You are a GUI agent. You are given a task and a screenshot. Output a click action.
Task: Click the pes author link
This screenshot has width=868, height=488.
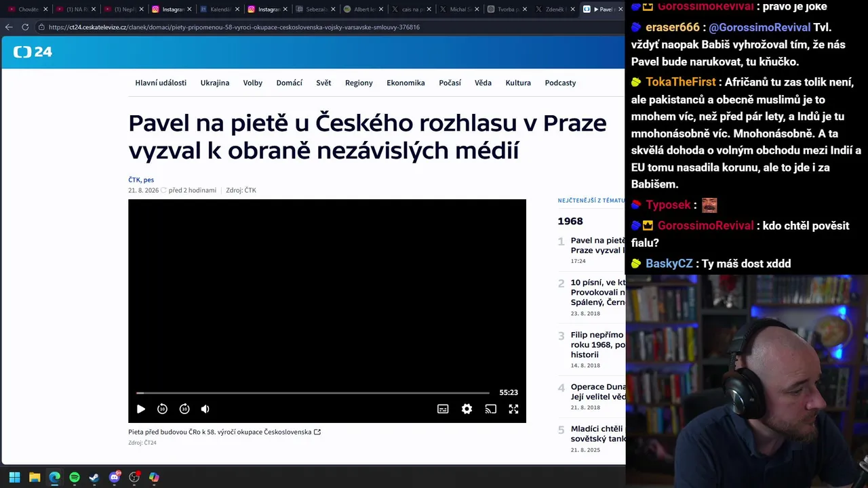pyautogui.click(x=149, y=180)
